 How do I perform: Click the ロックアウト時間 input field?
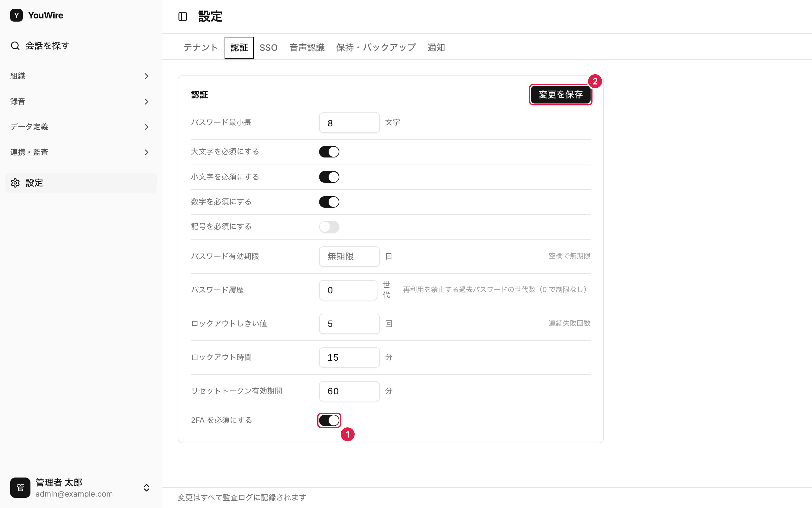(x=349, y=357)
